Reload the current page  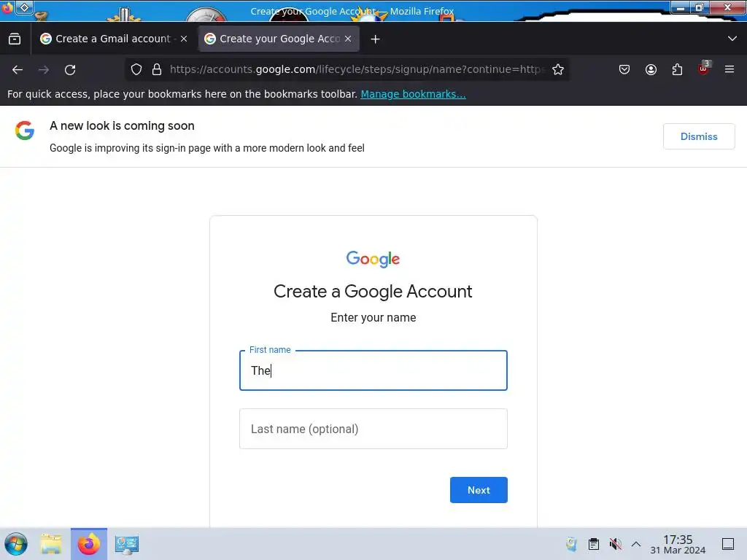click(x=70, y=70)
